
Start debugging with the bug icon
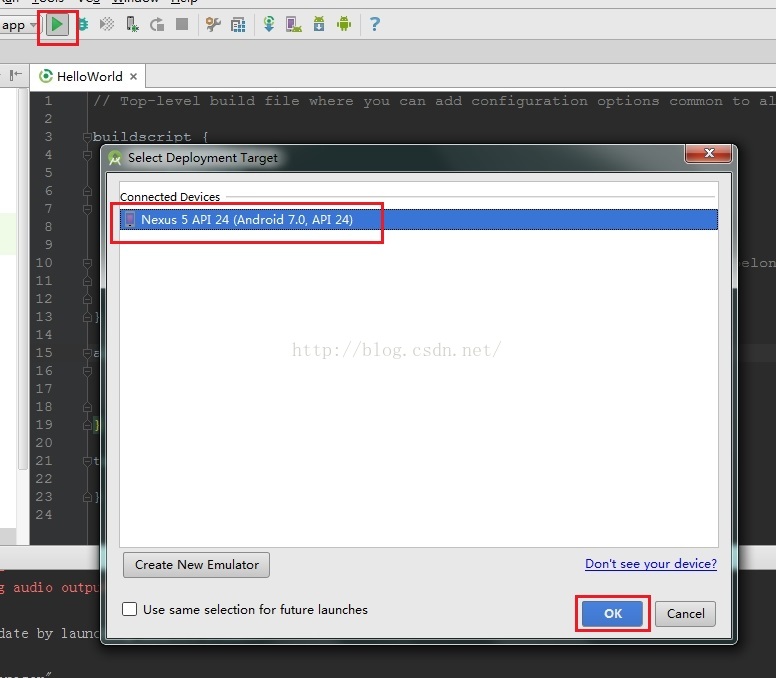[x=83, y=24]
